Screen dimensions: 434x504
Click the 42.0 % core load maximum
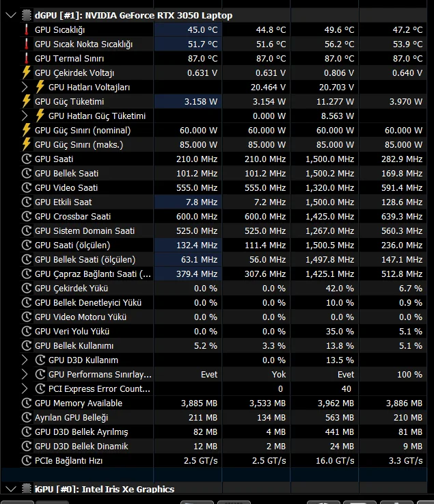coord(340,288)
